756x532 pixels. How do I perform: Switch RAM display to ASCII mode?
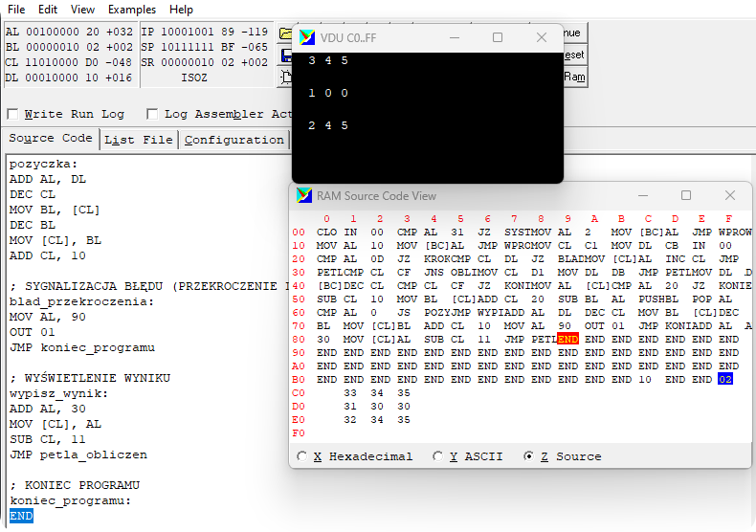438,456
